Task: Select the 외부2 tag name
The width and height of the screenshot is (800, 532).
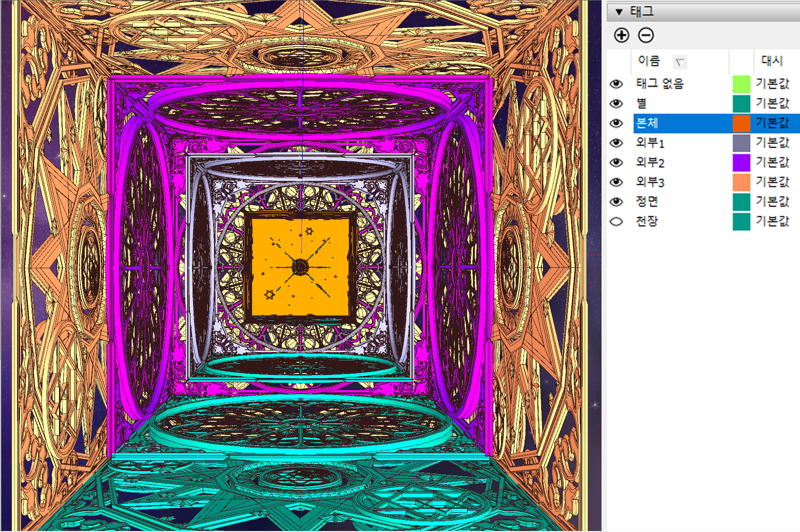Action: coord(650,162)
